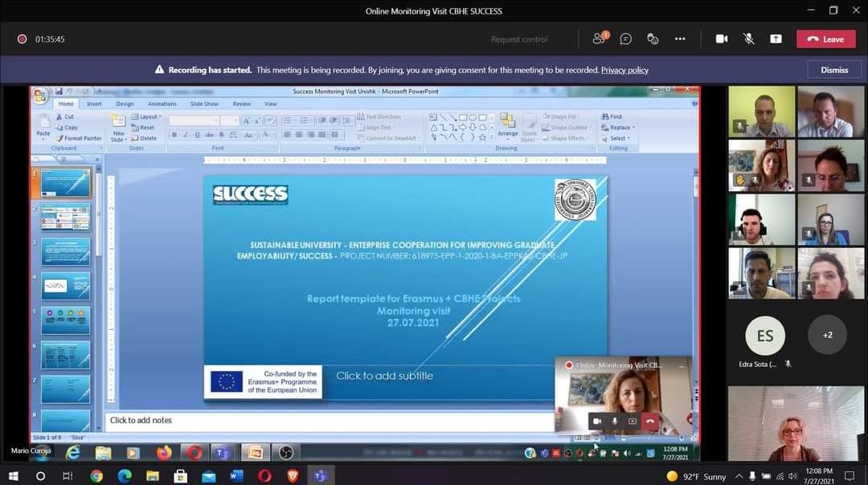Viewport: 868px width, 485px height.
Task: Open the Select dropdown in Editing
Action: click(616, 138)
